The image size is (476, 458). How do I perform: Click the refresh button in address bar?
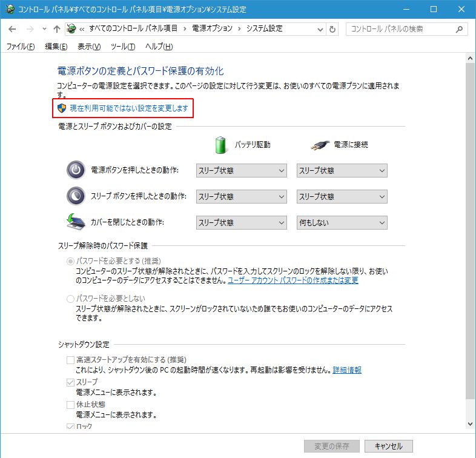pos(332,29)
